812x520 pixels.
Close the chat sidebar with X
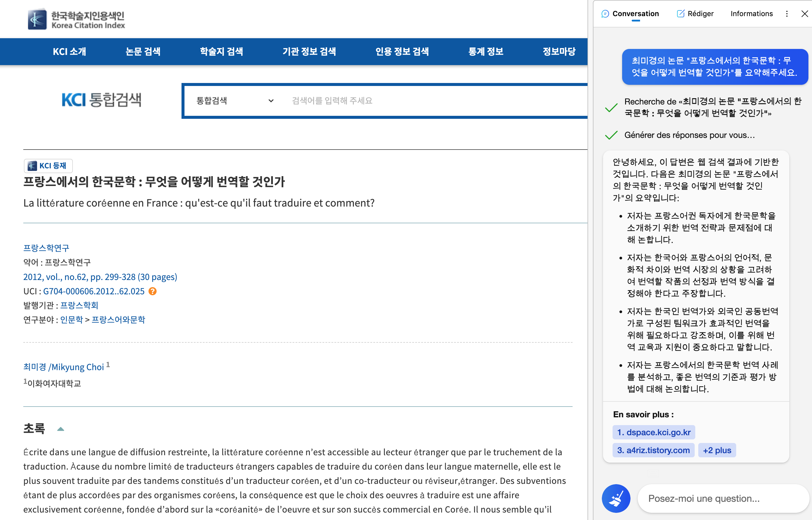tap(804, 14)
